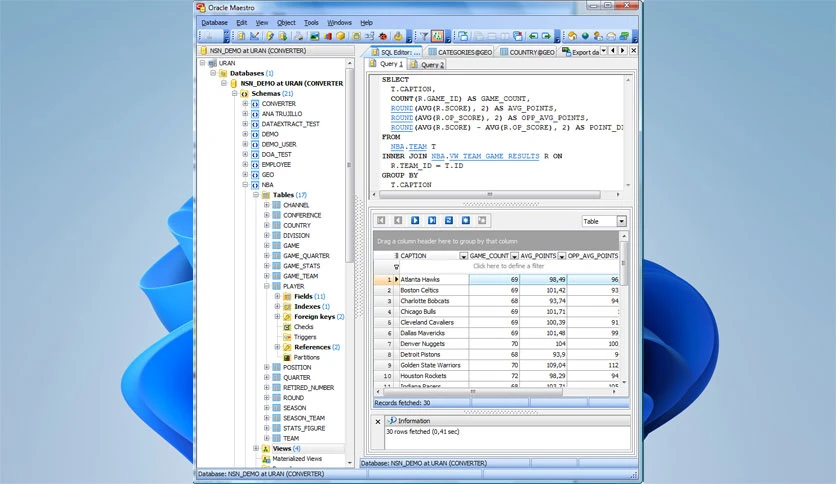Select the 'Golden State Warriors' cell

pos(433,365)
